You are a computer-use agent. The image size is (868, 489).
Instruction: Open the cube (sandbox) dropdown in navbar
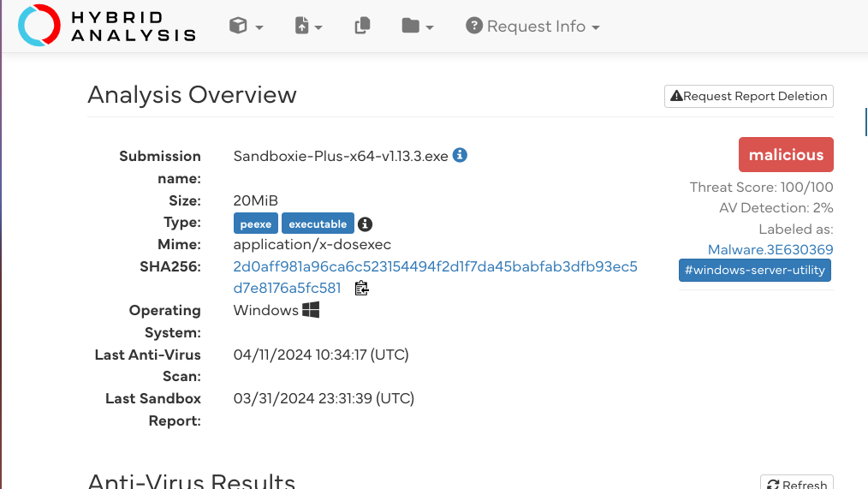point(246,27)
